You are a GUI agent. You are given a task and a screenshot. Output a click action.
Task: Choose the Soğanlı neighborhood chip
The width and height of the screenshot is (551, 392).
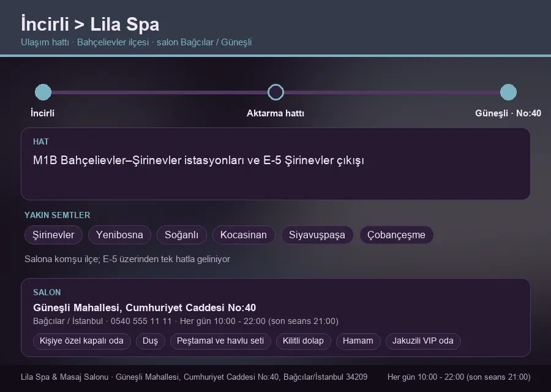[181, 235]
